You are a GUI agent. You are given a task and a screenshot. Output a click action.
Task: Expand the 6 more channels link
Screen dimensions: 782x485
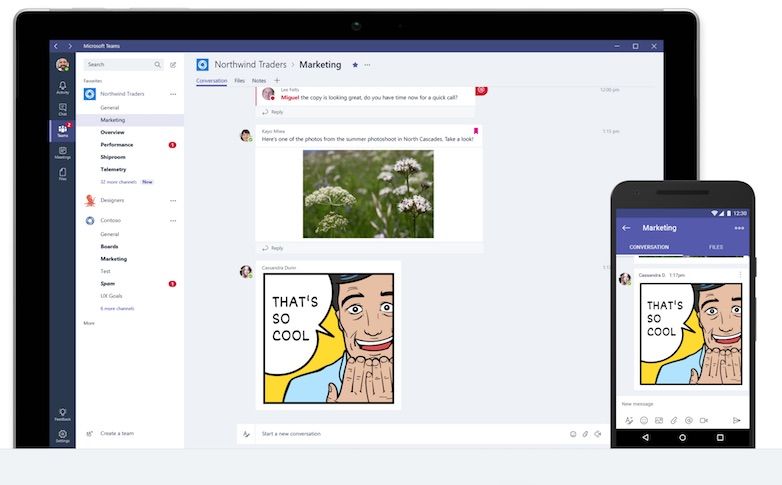point(117,309)
